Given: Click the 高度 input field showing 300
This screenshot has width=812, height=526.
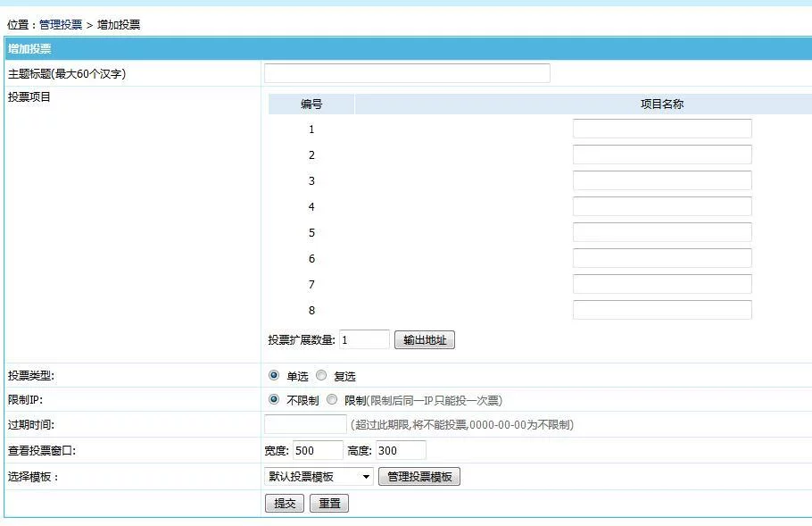Looking at the screenshot, I should pos(401,450).
